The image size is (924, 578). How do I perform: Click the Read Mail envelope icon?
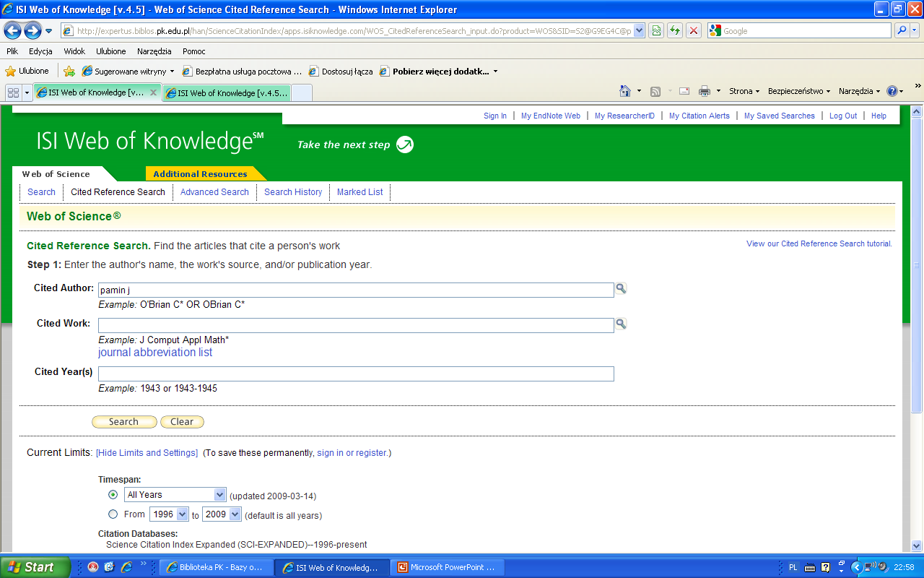[684, 91]
